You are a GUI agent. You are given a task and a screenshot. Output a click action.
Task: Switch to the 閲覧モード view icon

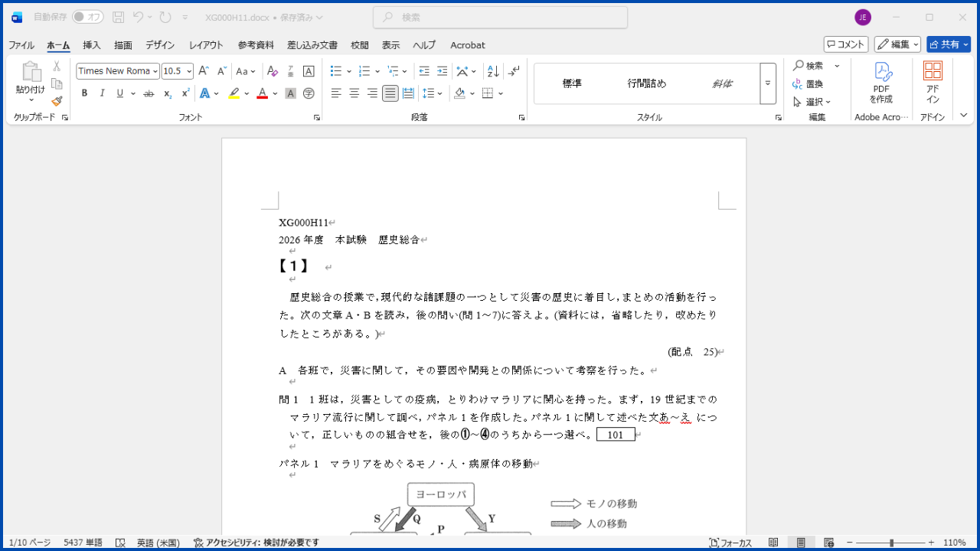(x=774, y=542)
